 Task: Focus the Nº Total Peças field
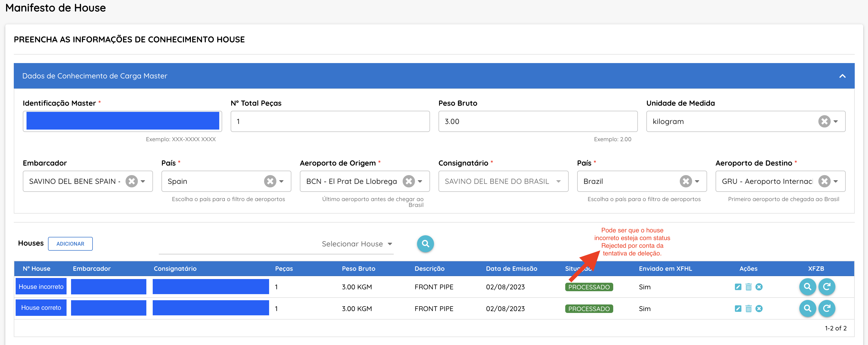[x=330, y=121]
